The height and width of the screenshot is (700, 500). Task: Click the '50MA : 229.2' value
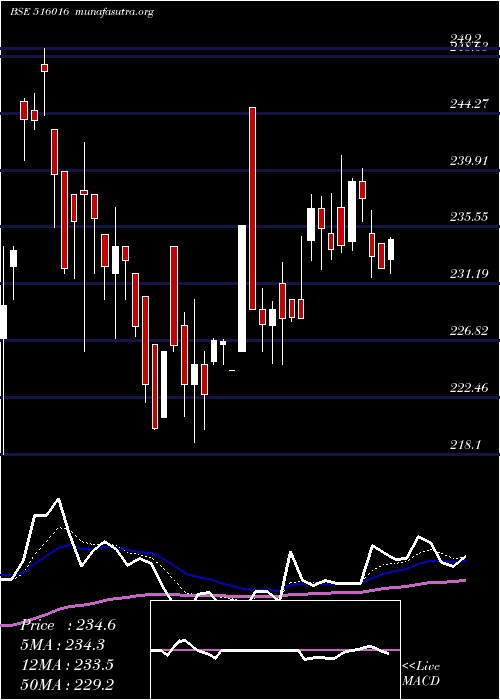click(x=67, y=684)
